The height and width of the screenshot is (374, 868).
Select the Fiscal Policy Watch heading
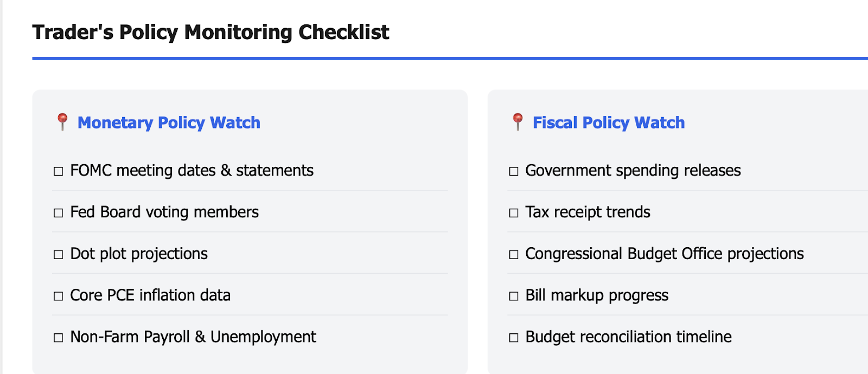click(609, 122)
